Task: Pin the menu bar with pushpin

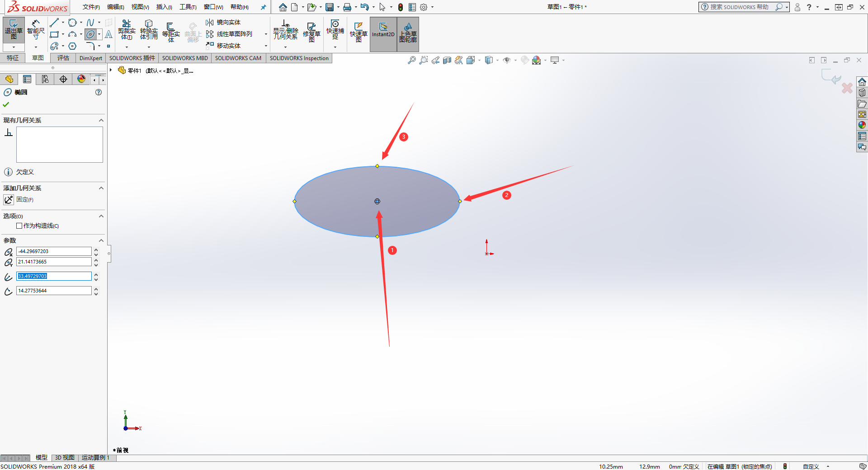Action: [264, 7]
